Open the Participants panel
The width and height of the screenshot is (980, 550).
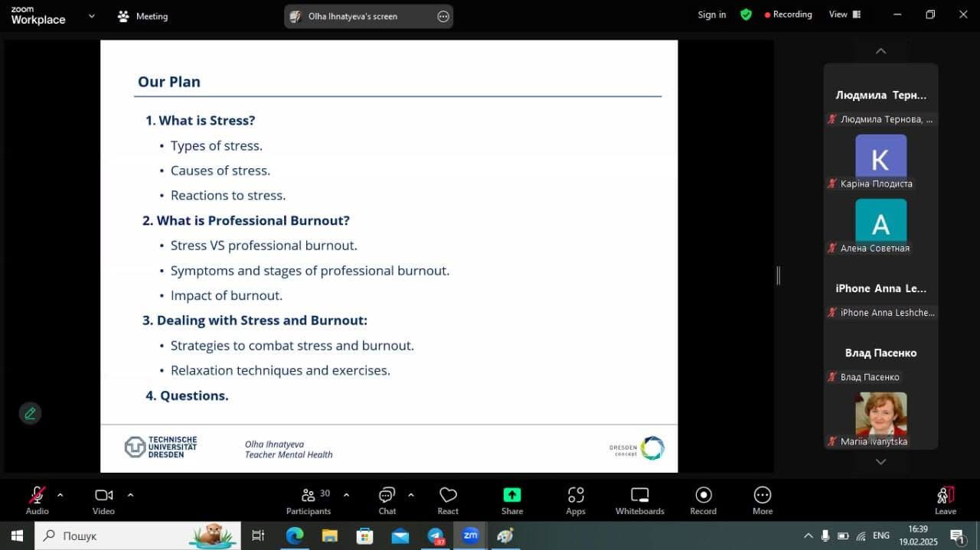click(309, 500)
